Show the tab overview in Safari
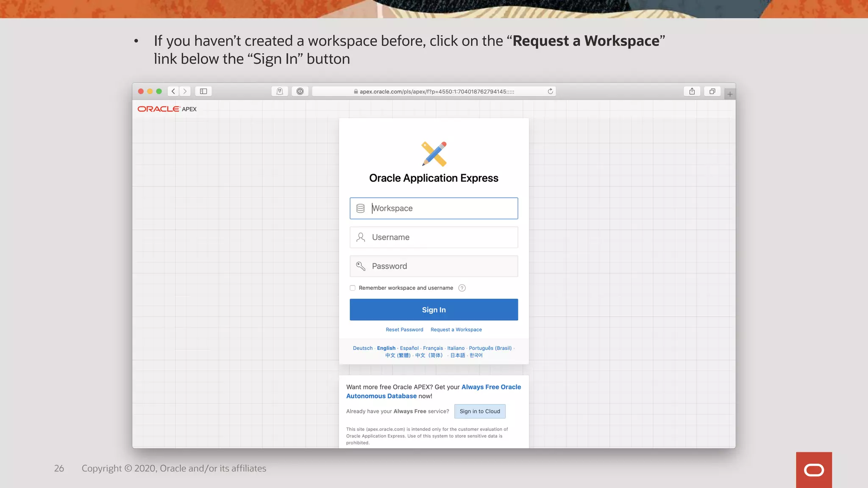Viewport: 868px width, 488px height. pos(712,91)
